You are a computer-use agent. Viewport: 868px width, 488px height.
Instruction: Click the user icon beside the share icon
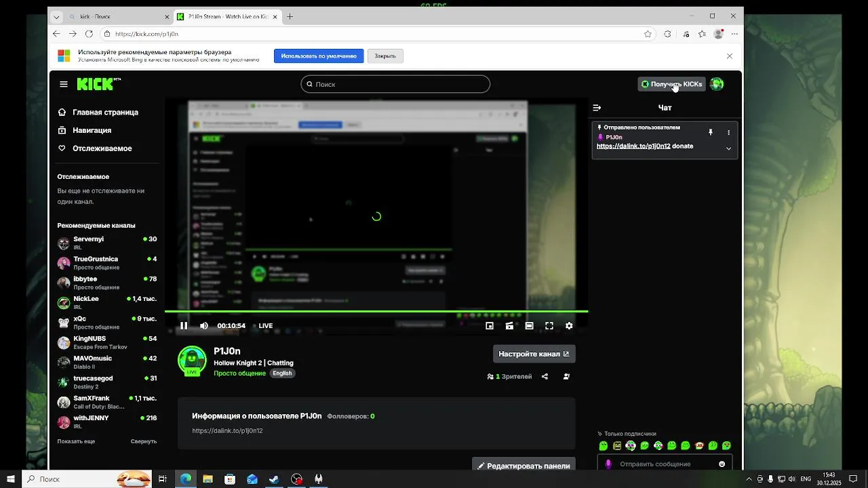[566, 377]
